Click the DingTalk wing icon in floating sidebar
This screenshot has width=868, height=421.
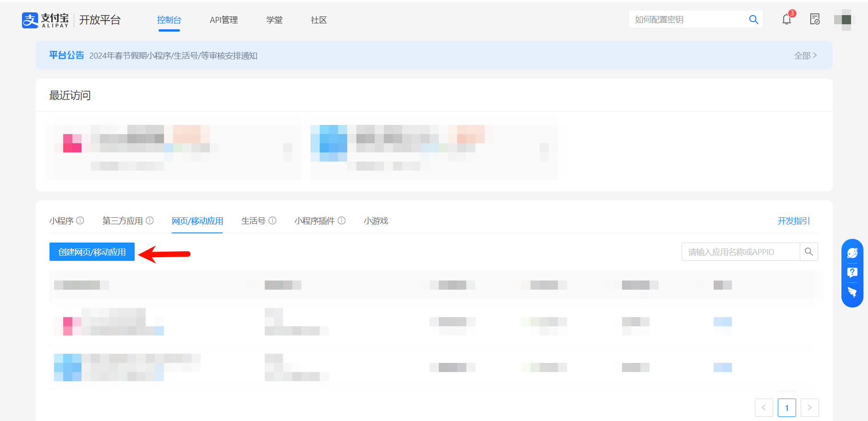[x=852, y=292]
